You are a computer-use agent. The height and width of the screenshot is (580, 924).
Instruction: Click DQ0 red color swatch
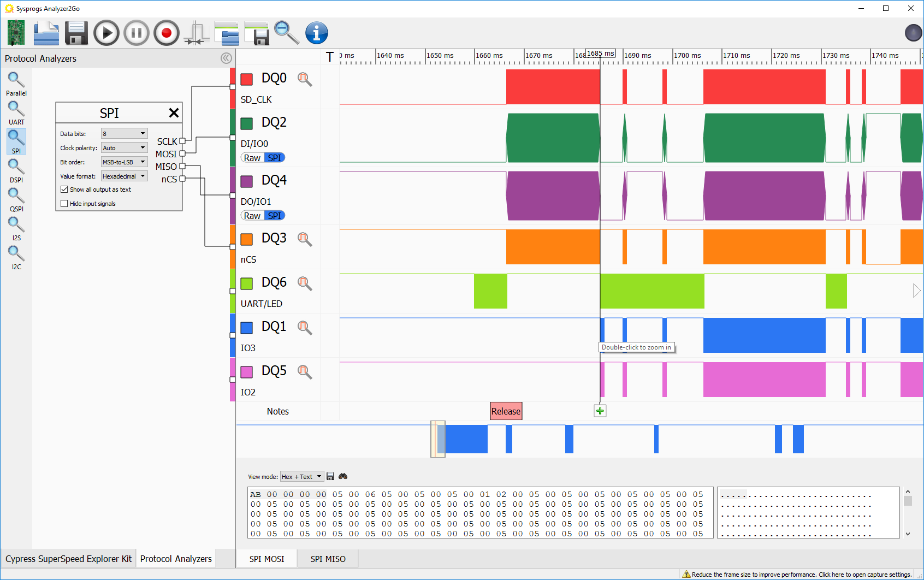pyautogui.click(x=247, y=79)
